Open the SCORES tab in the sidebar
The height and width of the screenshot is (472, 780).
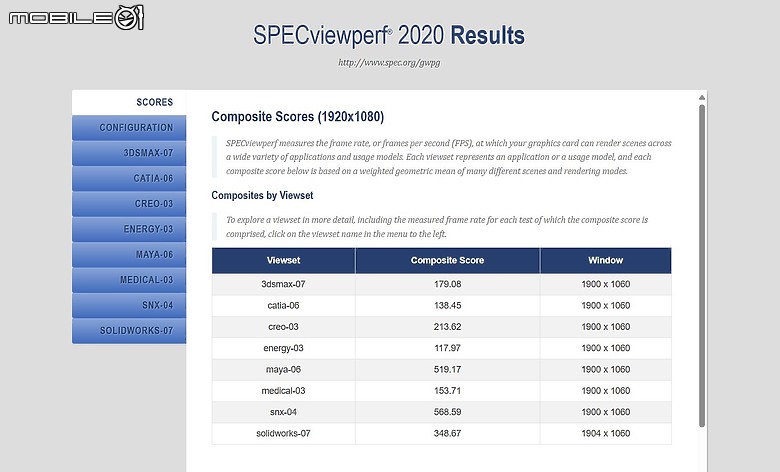pyautogui.click(x=129, y=102)
